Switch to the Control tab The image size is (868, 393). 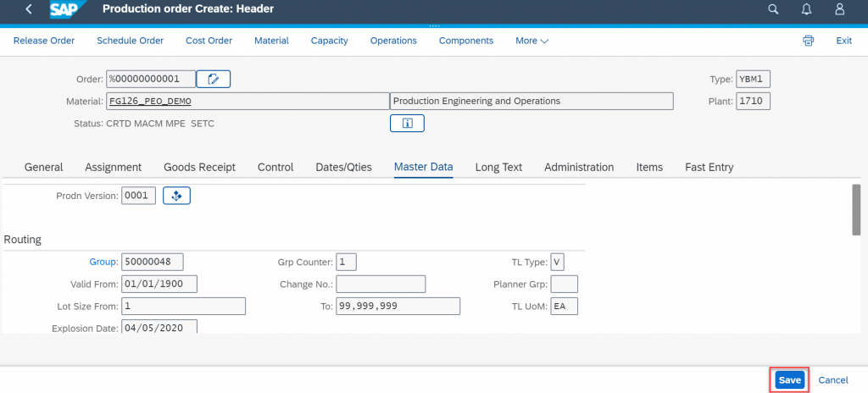[x=275, y=167]
